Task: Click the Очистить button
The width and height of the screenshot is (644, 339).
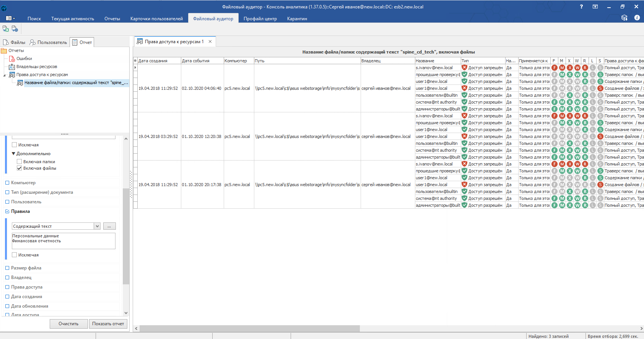Action: [x=68, y=324]
